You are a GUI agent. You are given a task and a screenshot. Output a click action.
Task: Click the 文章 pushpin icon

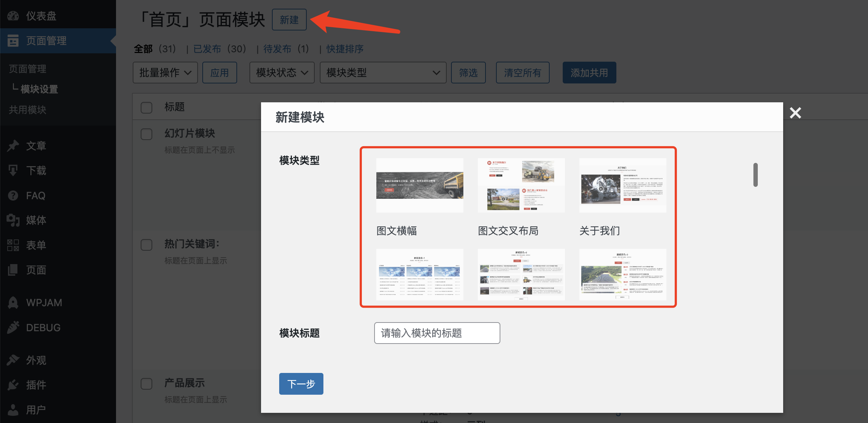[x=13, y=146]
